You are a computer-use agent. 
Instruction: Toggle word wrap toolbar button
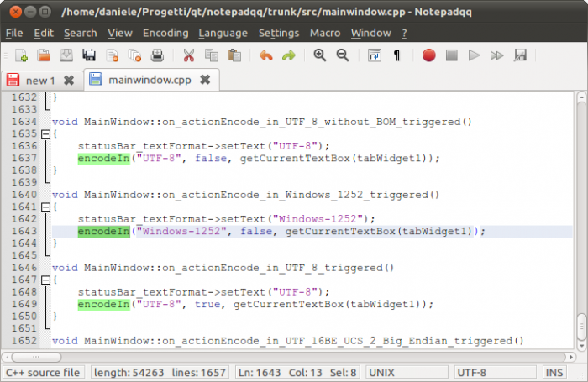pos(375,55)
